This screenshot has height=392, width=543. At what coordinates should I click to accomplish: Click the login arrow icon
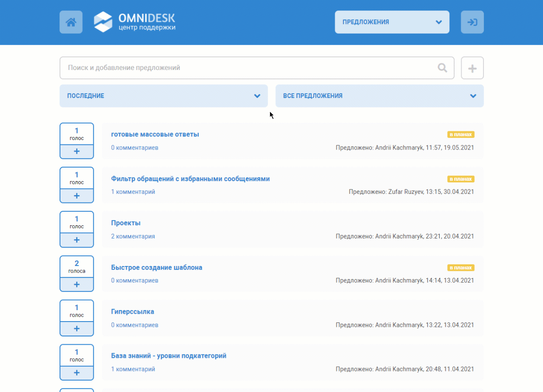click(x=472, y=22)
